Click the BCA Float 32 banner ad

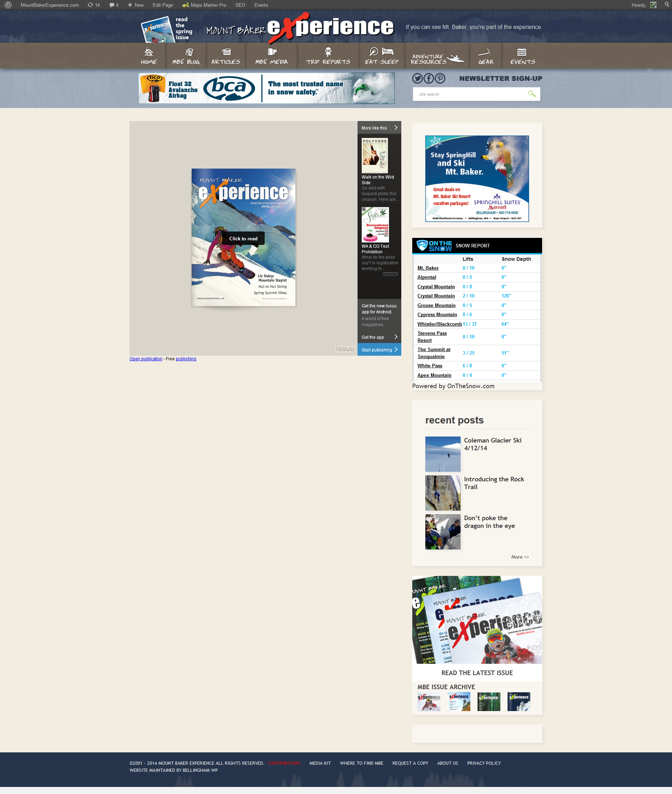[266, 88]
